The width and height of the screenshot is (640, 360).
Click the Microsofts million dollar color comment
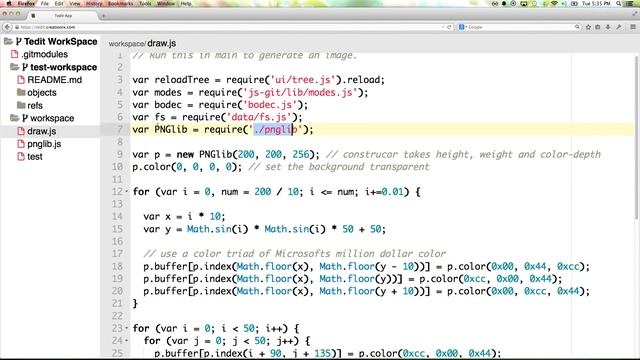[x=294, y=253]
